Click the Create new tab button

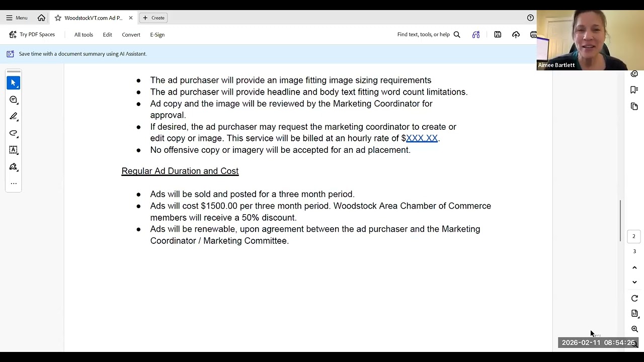tap(153, 18)
